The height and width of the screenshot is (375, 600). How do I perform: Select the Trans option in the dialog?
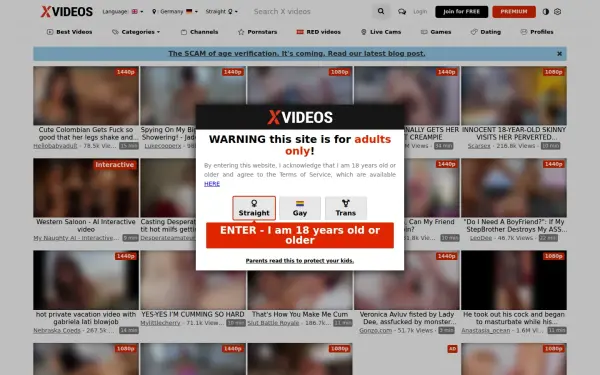[346, 208]
